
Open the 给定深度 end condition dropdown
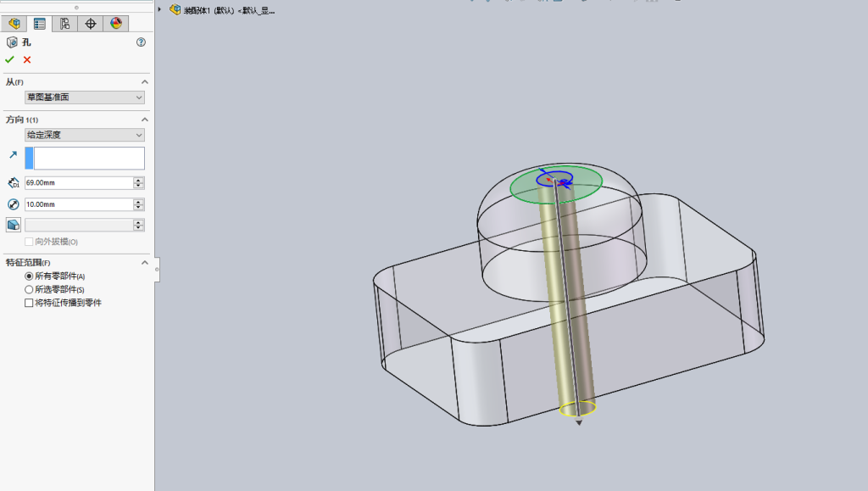85,135
